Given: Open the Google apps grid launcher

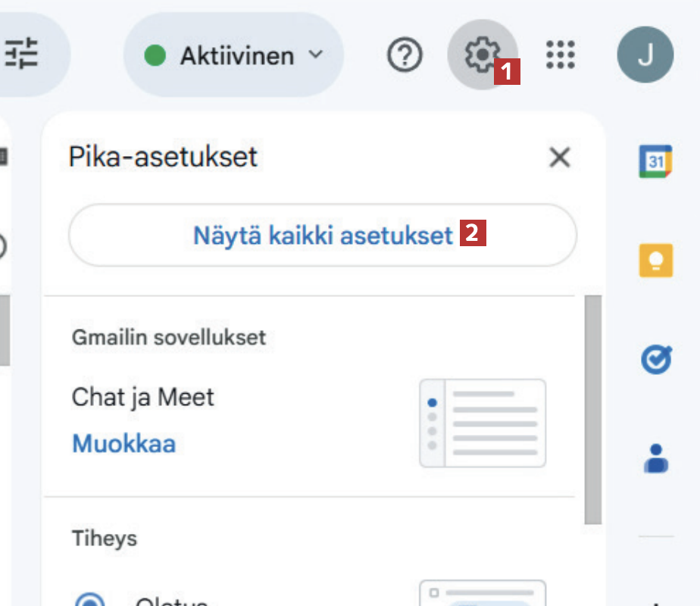Looking at the screenshot, I should [561, 55].
